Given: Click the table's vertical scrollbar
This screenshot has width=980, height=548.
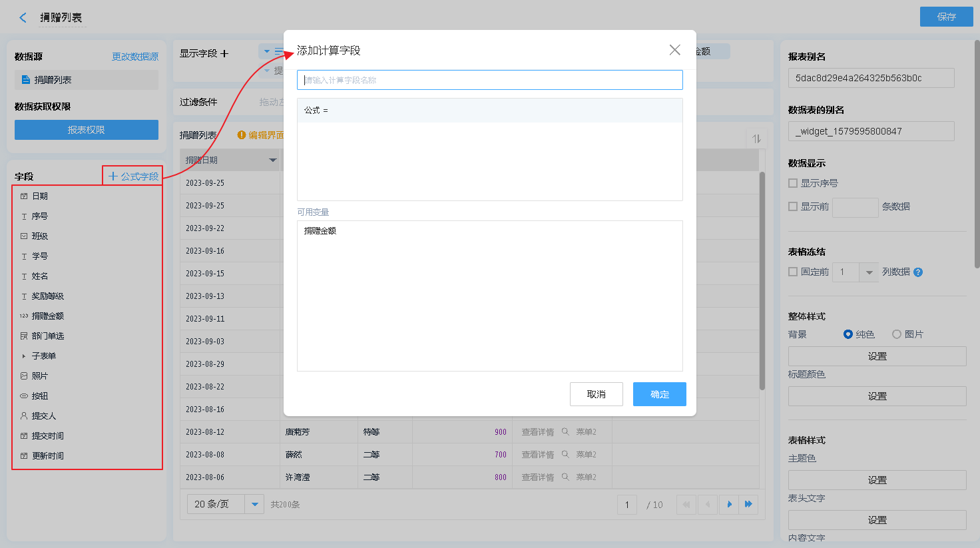Looking at the screenshot, I should pos(762,280).
